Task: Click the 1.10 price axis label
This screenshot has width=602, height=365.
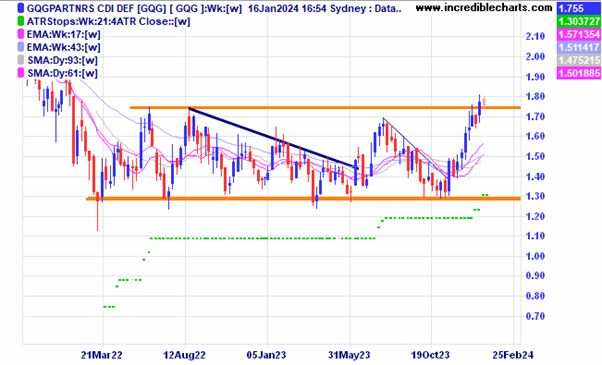Action: (x=535, y=236)
